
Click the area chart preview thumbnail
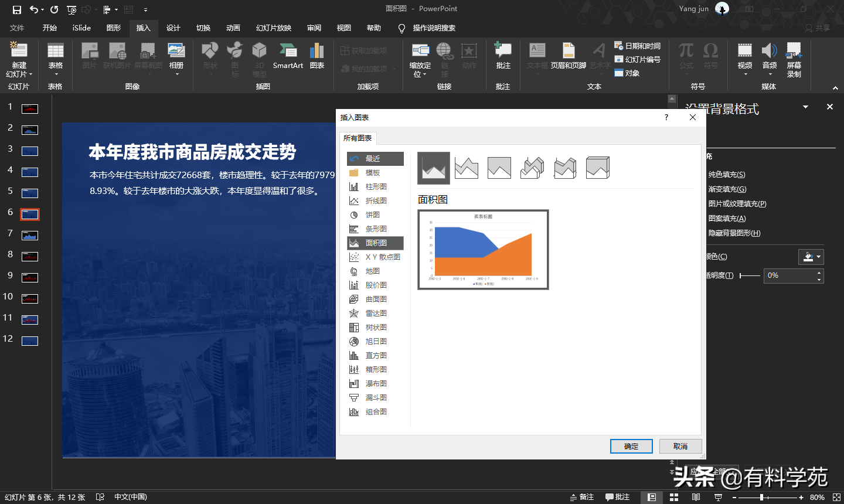coord(483,250)
